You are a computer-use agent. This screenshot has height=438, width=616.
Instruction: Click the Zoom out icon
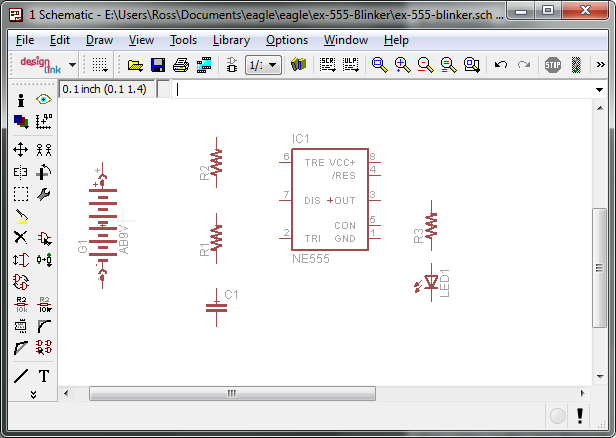(425, 65)
